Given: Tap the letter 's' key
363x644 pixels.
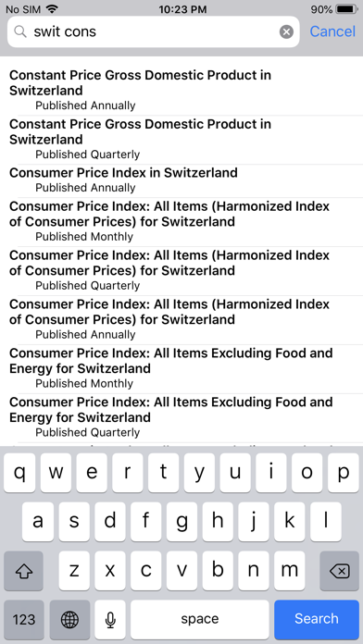Looking at the screenshot, I should click(x=74, y=522).
